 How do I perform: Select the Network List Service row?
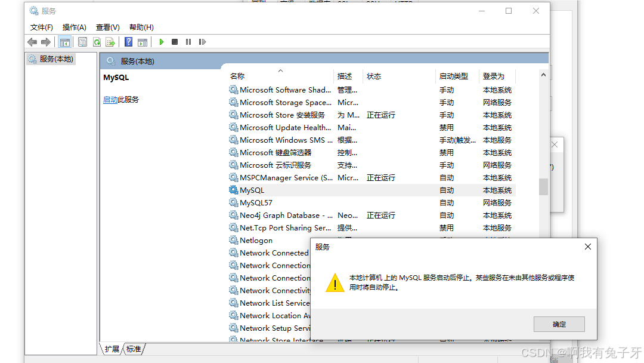pos(269,303)
